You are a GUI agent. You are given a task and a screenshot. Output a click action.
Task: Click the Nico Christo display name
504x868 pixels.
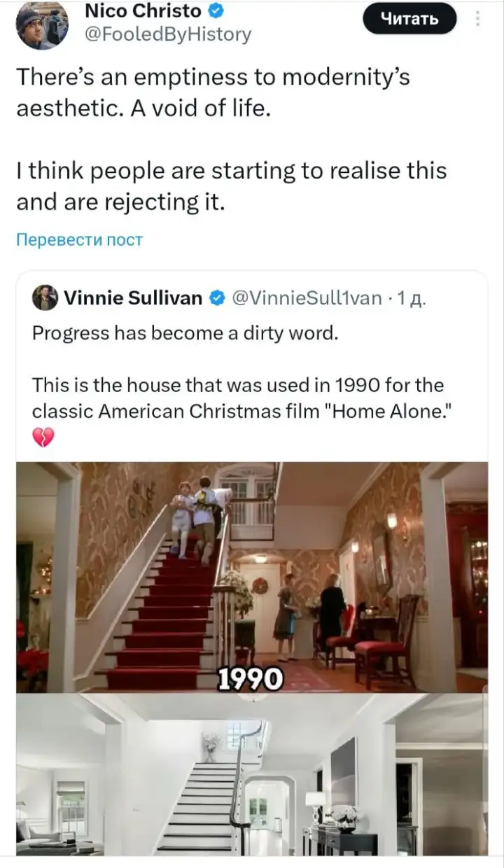(x=143, y=12)
